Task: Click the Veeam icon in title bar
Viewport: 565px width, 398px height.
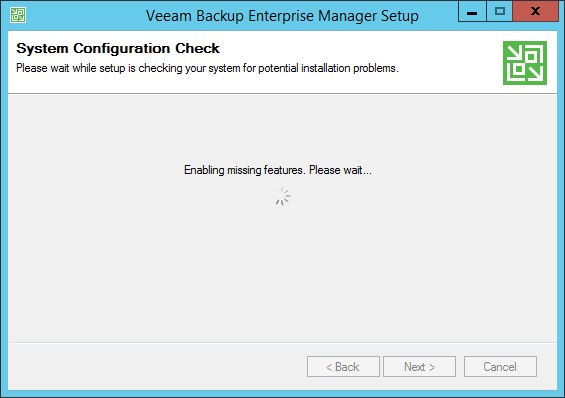Action: click(18, 15)
